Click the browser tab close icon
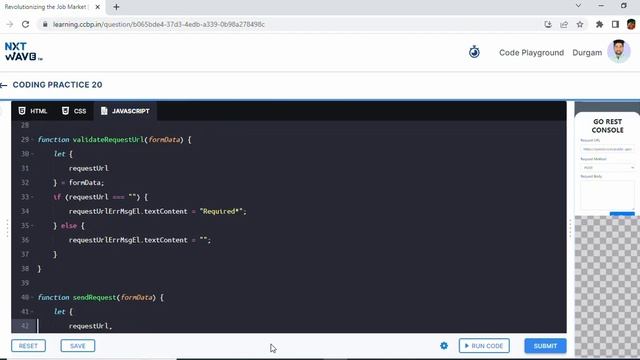Screen dimensions: 640x360 tap(98, 7)
